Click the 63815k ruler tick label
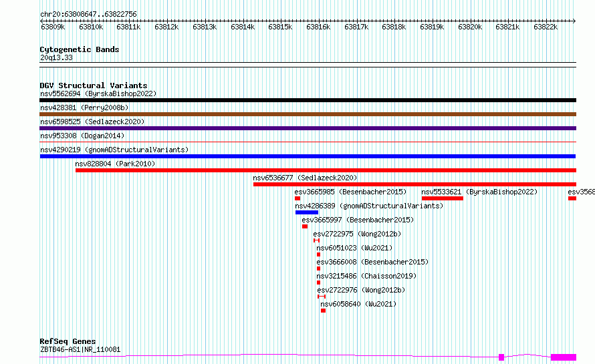 280,27
